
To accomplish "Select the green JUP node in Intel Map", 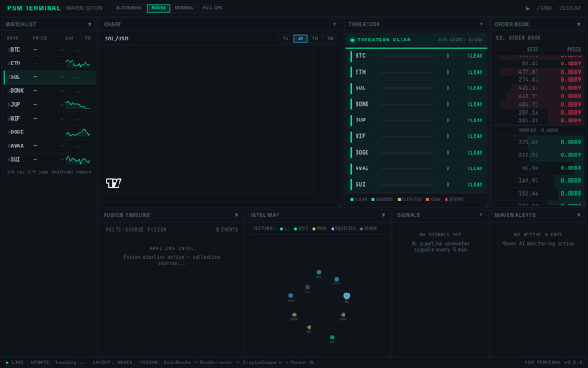I will [332, 338].
